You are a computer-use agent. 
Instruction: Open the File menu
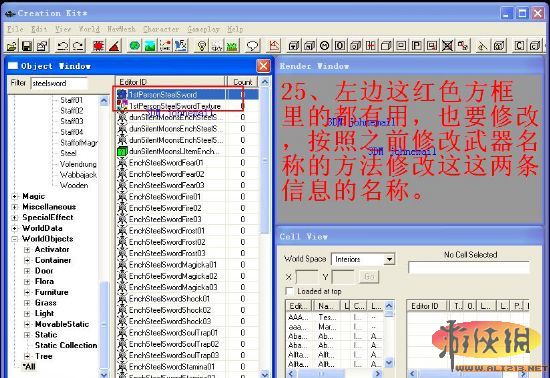[15, 29]
